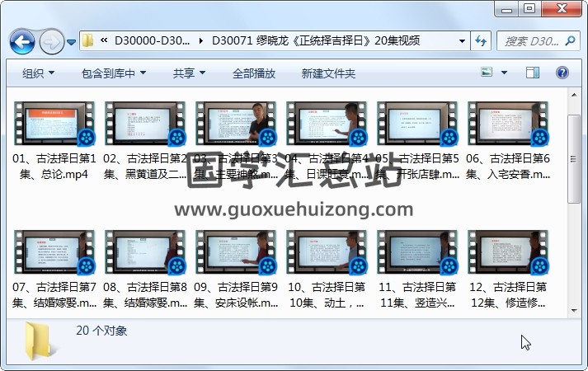
Task: Click the 全部播放 button
Action: pos(253,73)
